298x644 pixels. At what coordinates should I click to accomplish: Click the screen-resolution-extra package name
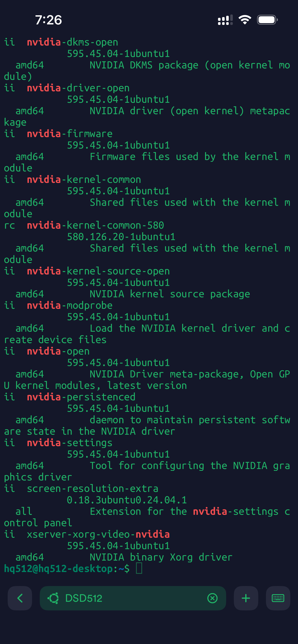point(92,489)
